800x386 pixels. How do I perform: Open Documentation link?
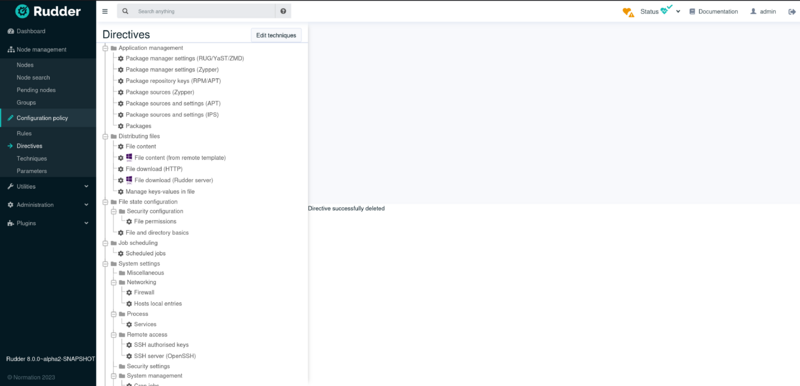(x=718, y=11)
